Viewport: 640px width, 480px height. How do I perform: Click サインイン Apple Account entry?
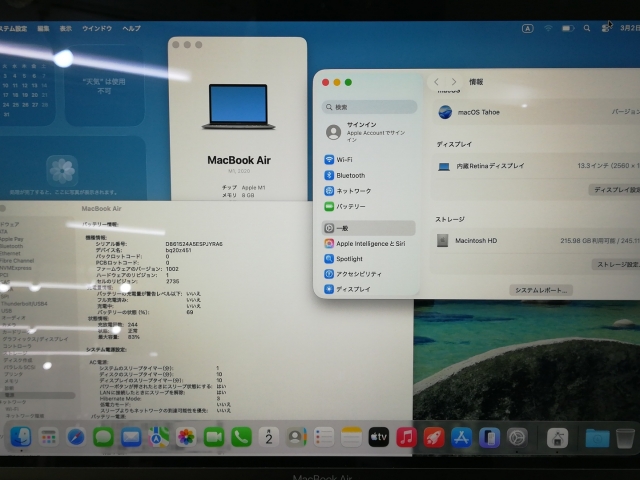click(x=369, y=132)
